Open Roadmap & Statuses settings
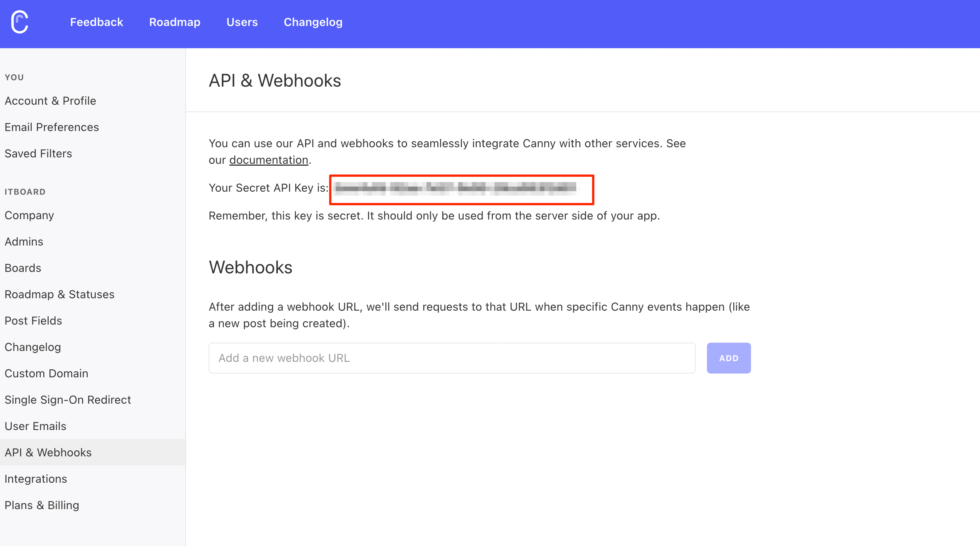 (60, 294)
